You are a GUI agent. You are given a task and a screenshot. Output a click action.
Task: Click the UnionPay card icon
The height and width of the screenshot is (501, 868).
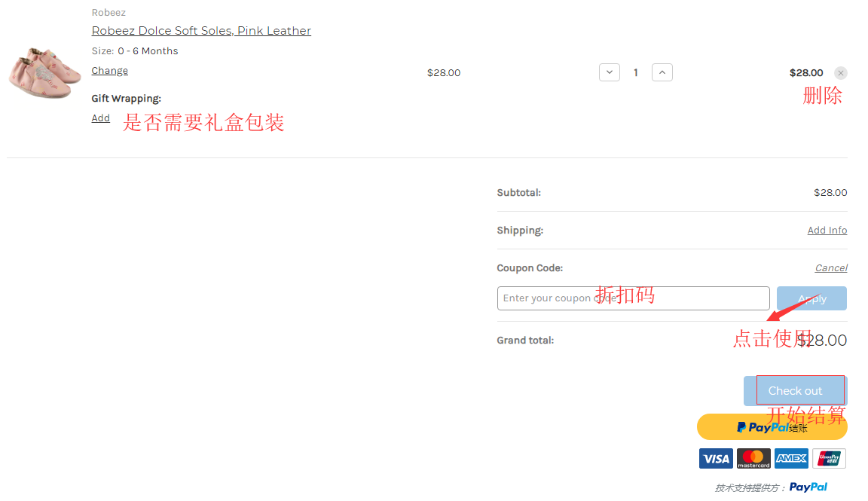[829, 458]
